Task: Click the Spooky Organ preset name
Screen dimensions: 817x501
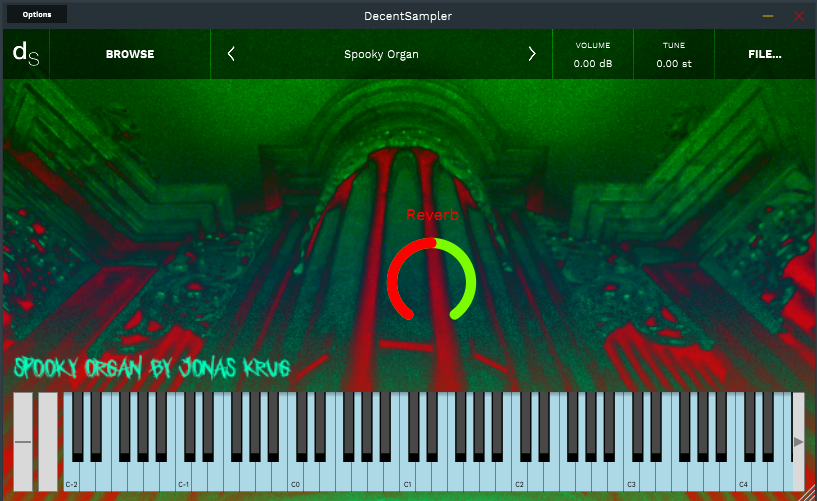Action: (x=381, y=54)
